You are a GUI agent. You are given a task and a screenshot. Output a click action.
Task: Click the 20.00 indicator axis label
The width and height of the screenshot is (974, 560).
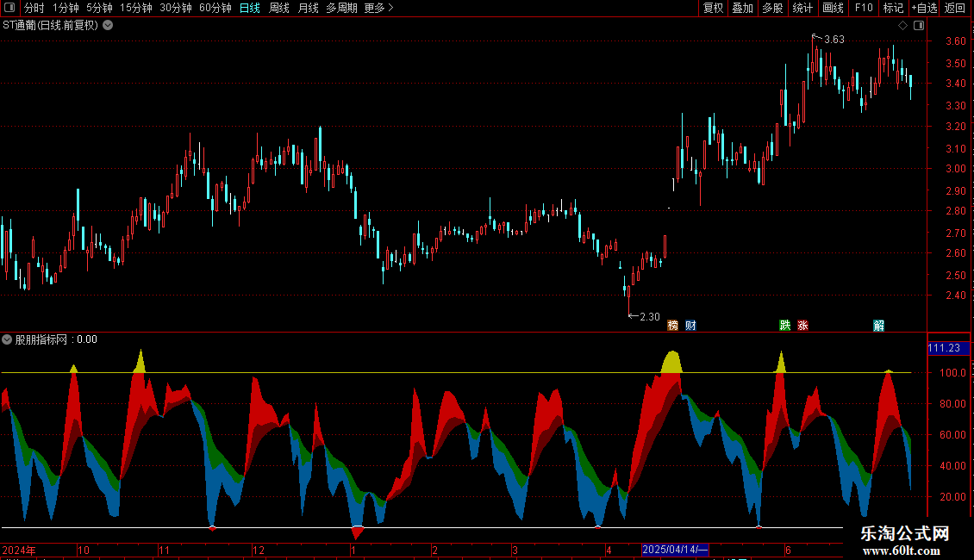coord(952,496)
